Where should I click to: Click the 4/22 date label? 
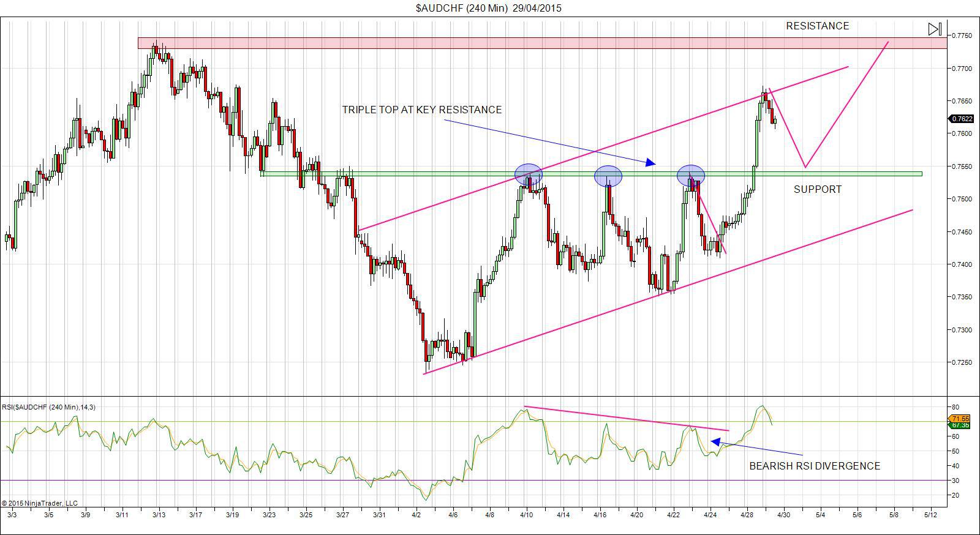pos(673,515)
